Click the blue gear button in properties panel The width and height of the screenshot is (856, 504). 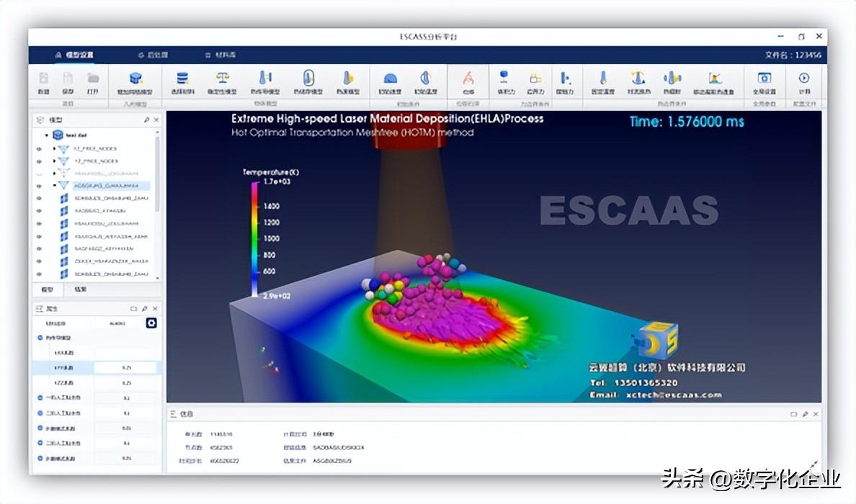(x=151, y=323)
